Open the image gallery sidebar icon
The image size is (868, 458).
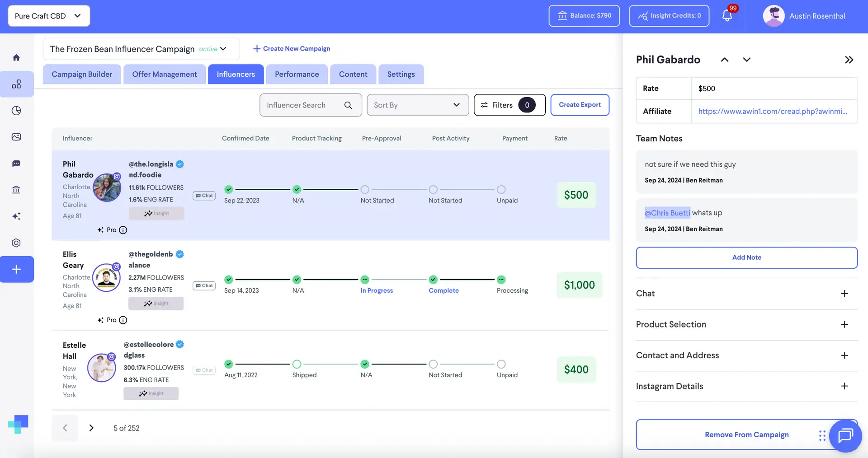pos(16,137)
